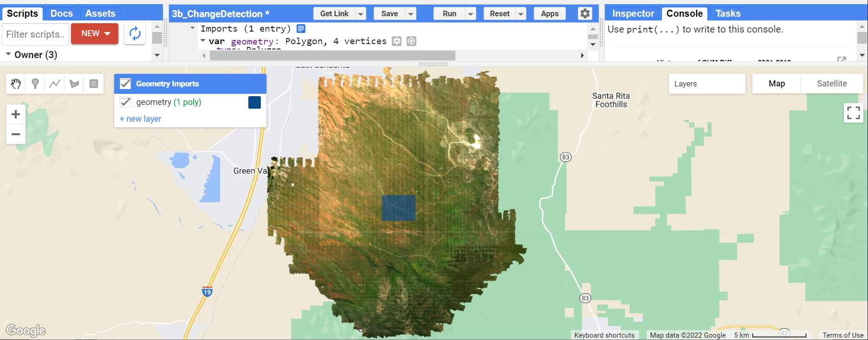The height and width of the screenshot is (340, 868).
Task: Switch to the Docs tab
Action: [x=62, y=13]
